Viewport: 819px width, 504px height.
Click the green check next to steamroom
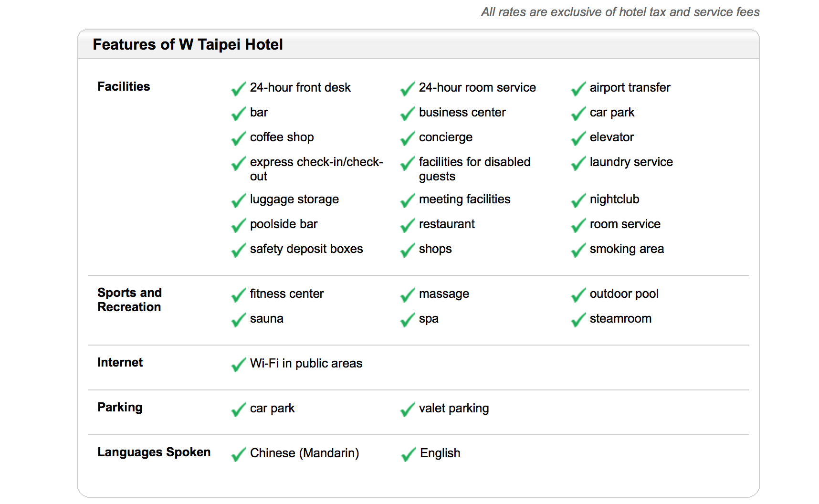(578, 319)
